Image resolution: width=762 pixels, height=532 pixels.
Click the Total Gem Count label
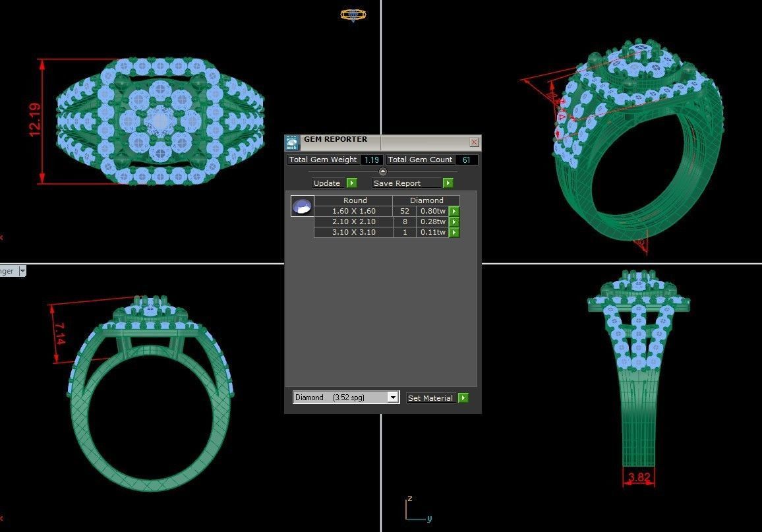click(x=420, y=160)
